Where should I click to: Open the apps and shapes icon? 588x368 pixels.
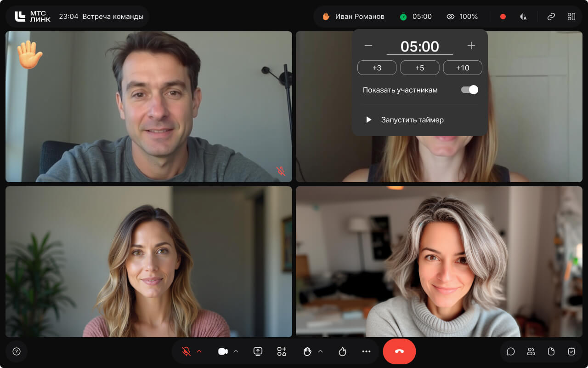point(282,351)
